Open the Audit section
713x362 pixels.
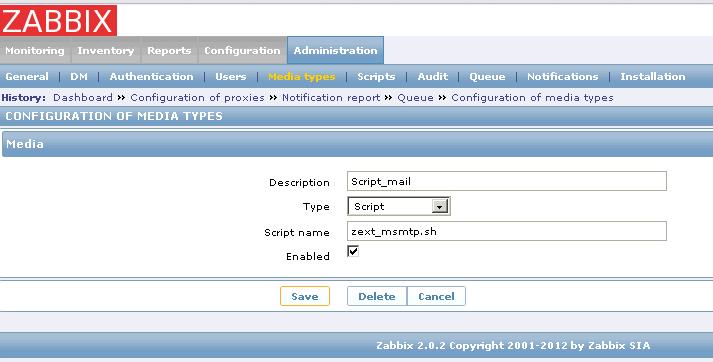432,76
